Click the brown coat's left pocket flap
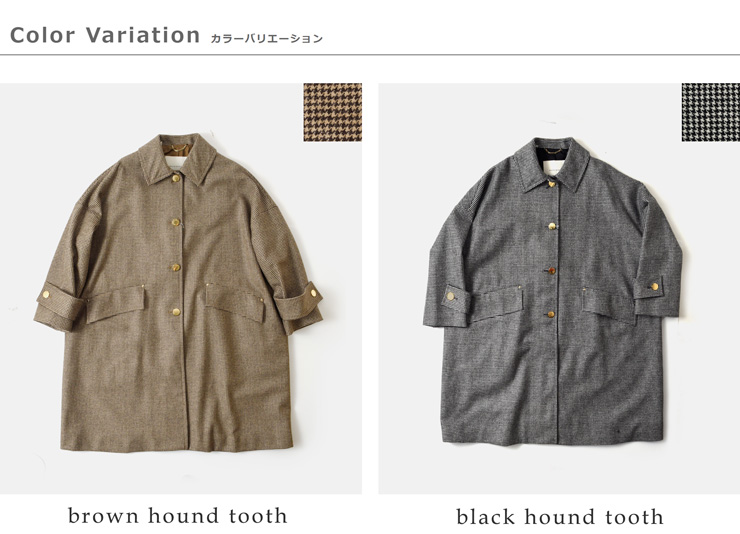740x534 pixels. 116,303
